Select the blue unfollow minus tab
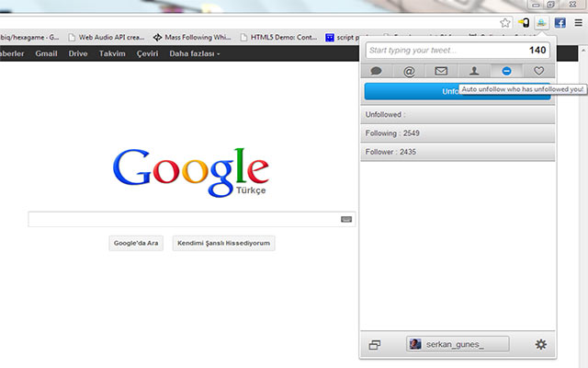The height and width of the screenshot is (368, 588). click(506, 71)
